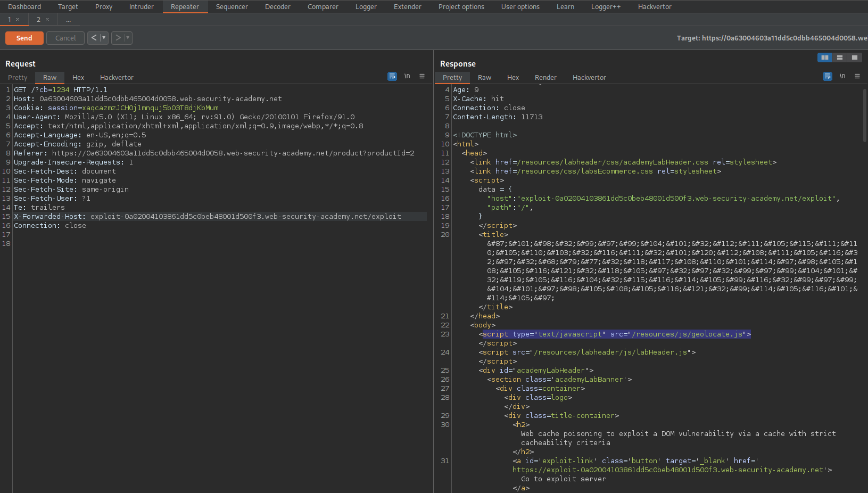Open the User options tab
868x493 pixels.
tap(520, 6)
